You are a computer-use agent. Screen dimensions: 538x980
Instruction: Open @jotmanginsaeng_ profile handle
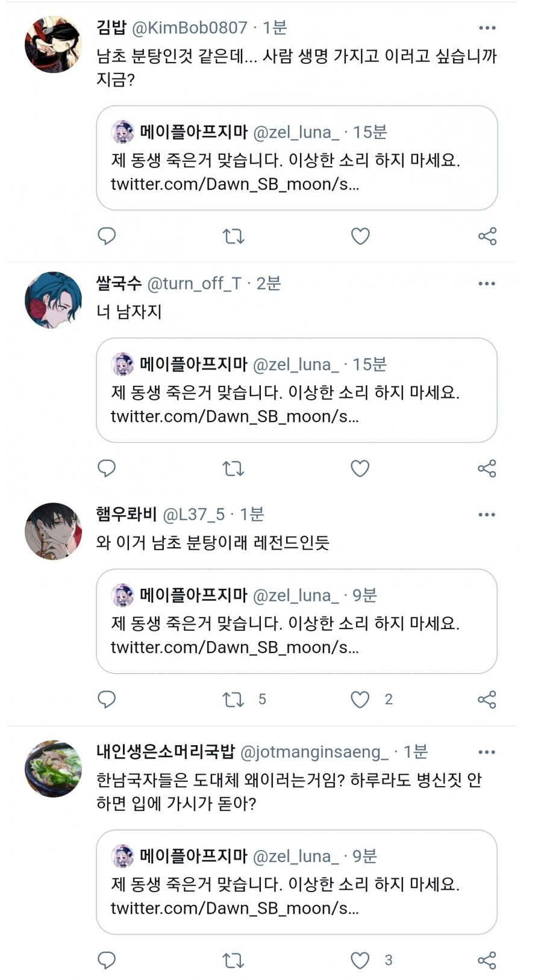click(x=314, y=752)
